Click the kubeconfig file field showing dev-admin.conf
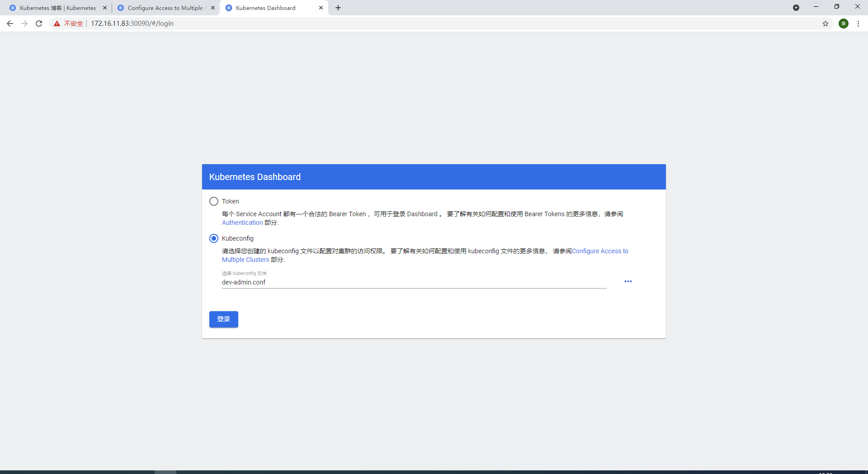 414,282
